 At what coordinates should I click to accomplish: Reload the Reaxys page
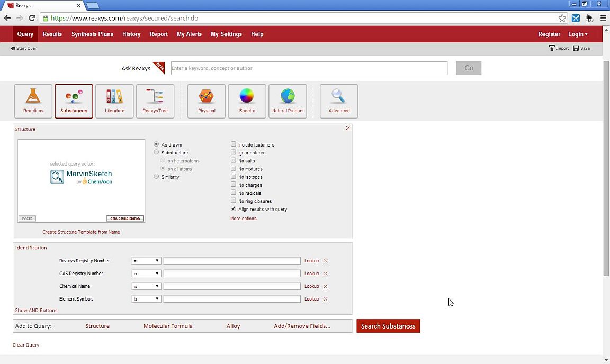[x=32, y=19]
